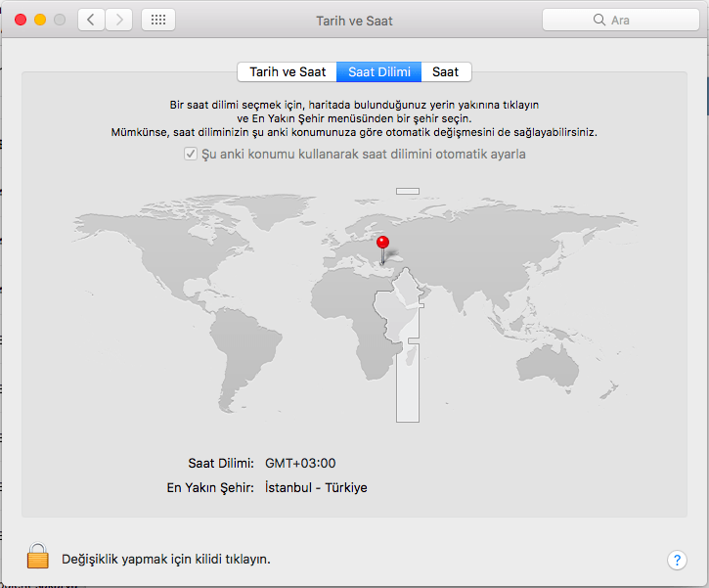Viewport: 709px width, 588px height.
Task: Select the Saat Dilimi tab
Action: coord(378,72)
